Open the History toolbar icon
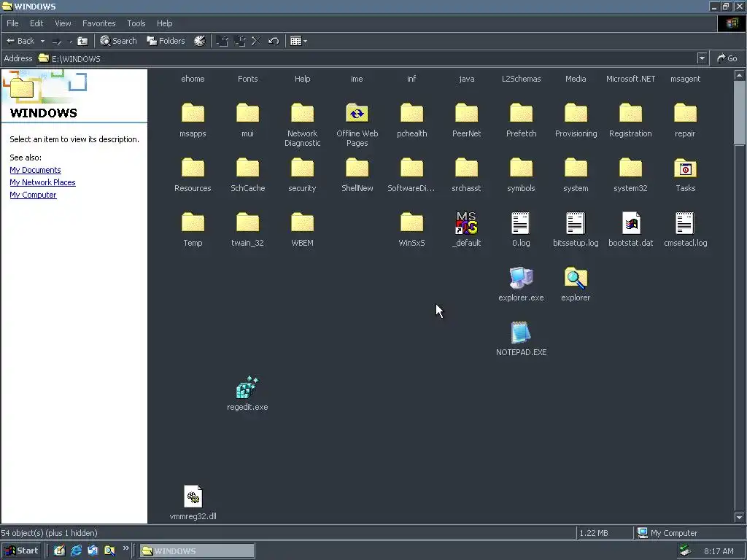The image size is (747, 560). pos(200,41)
